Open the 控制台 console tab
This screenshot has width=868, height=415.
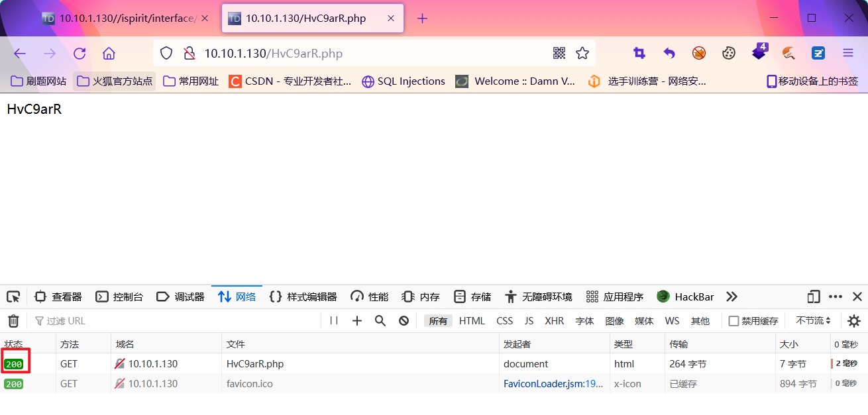[119, 297]
